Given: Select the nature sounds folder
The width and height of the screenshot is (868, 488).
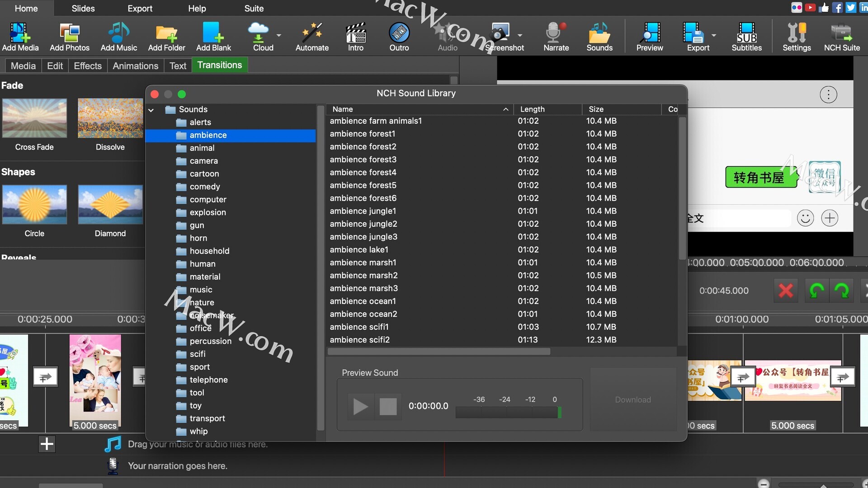Looking at the screenshot, I should [202, 302].
